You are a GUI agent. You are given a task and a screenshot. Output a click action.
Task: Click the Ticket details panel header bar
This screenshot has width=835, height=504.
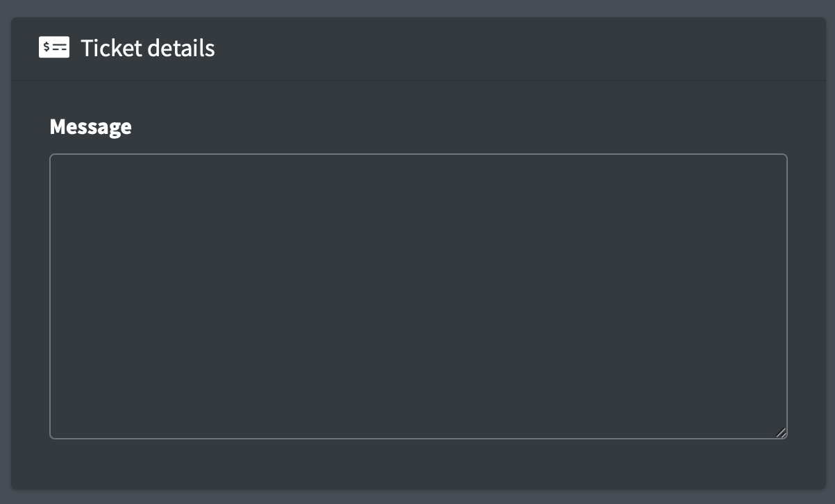(x=486, y=48)
